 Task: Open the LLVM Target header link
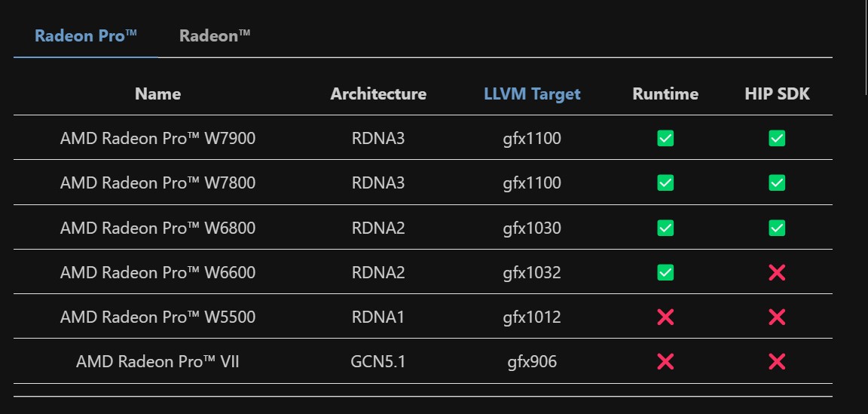click(x=532, y=94)
